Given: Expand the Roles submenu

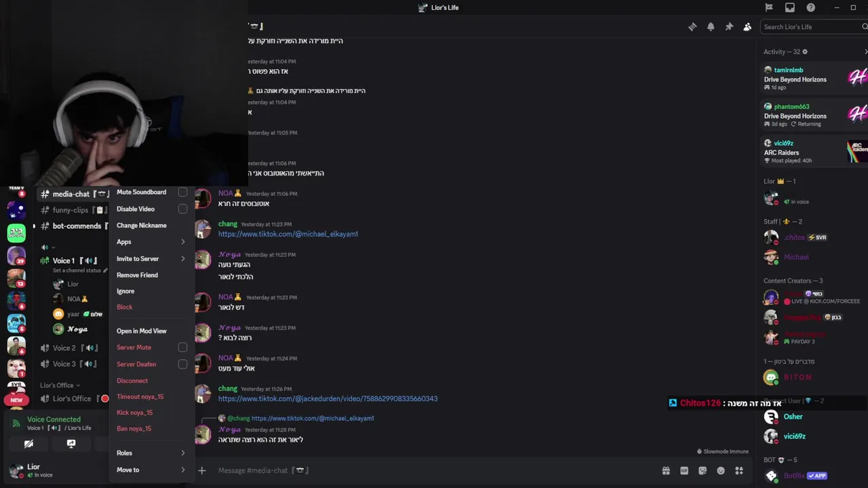Looking at the screenshot, I should pyautogui.click(x=151, y=453).
